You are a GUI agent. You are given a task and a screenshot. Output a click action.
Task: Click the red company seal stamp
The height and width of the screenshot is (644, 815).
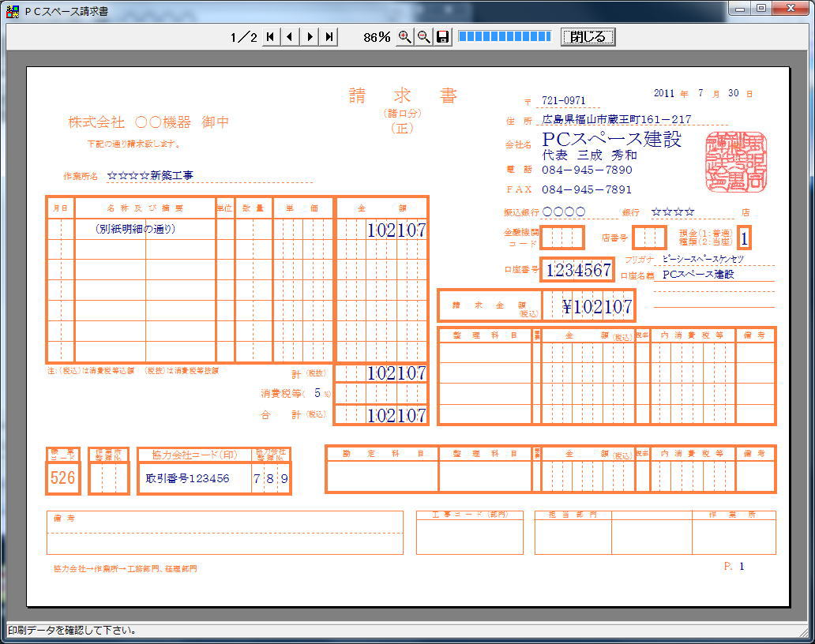tap(736, 162)
